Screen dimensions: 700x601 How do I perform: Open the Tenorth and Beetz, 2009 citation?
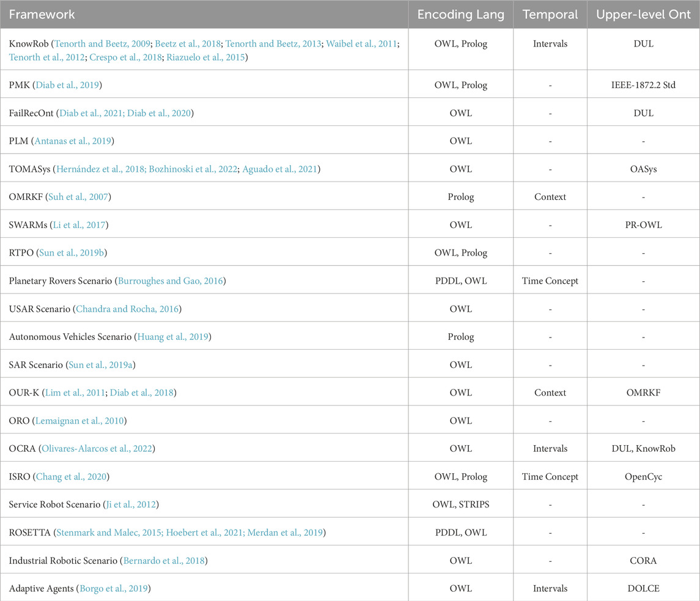(102, 44)
